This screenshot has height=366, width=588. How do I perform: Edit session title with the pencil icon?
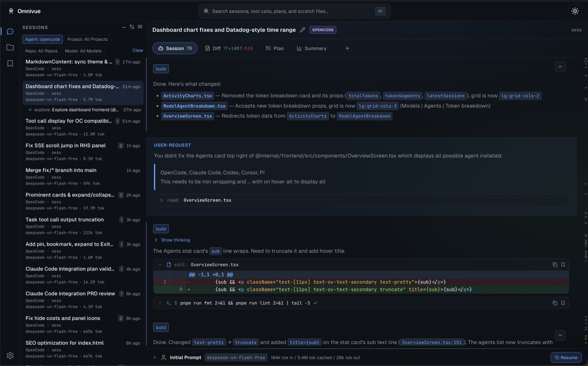(x=303, y=30)
